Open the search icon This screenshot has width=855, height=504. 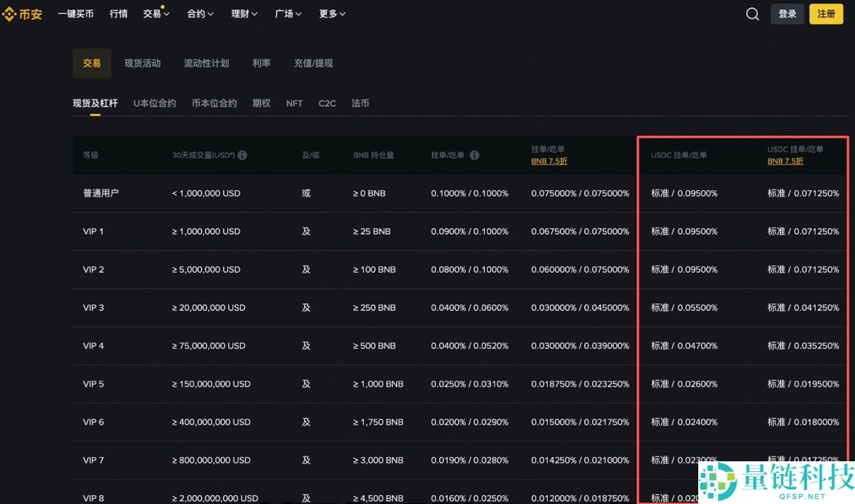click(x=752, y=14)
